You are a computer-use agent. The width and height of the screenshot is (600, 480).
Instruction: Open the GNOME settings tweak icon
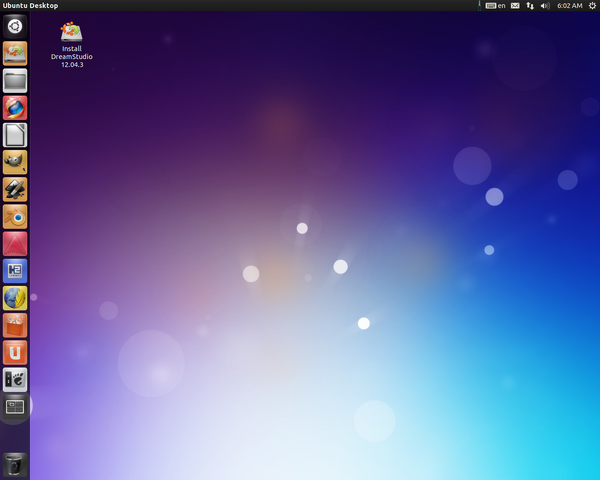coord(15,380)
